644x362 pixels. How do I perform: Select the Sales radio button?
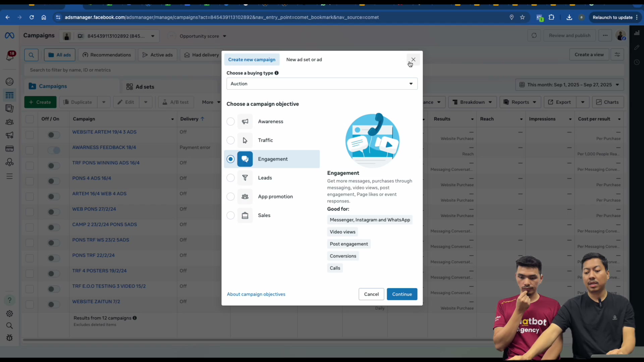(230, 216)
